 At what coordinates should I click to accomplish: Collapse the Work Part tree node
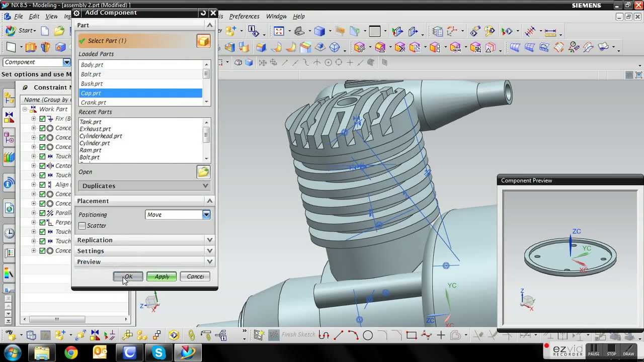pos(25,109)
